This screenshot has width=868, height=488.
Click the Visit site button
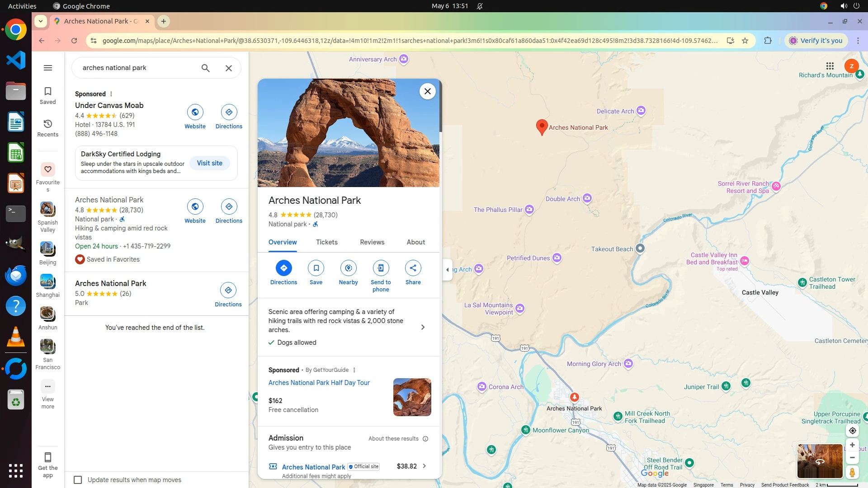coord(209,163)
